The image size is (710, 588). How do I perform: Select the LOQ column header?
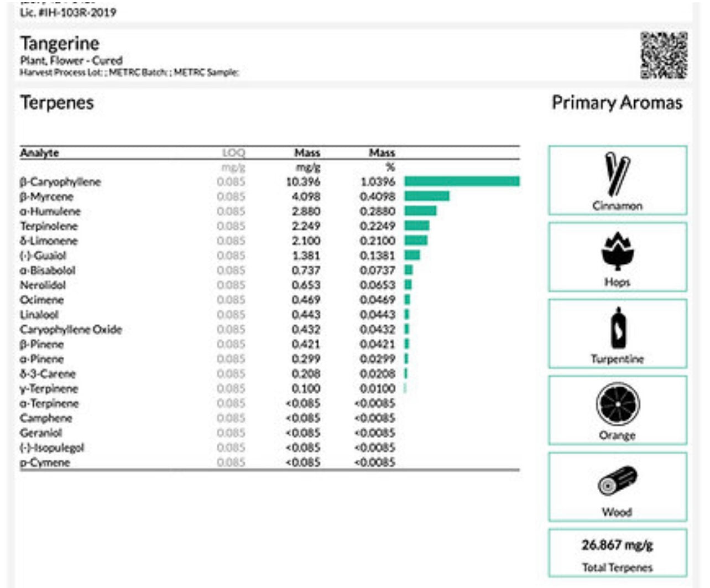pos(233,153)
